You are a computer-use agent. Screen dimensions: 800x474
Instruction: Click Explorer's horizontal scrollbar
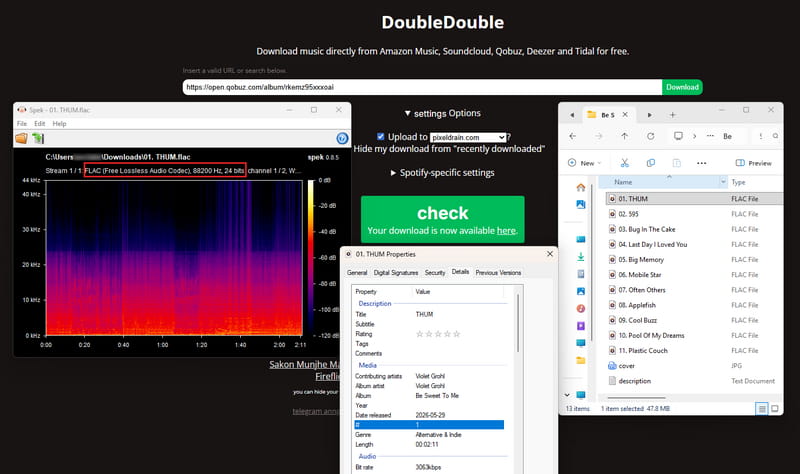point(636,397)
